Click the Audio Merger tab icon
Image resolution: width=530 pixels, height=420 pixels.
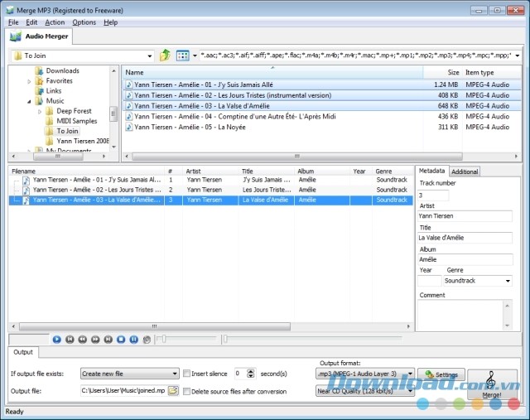tap(17, 36)
